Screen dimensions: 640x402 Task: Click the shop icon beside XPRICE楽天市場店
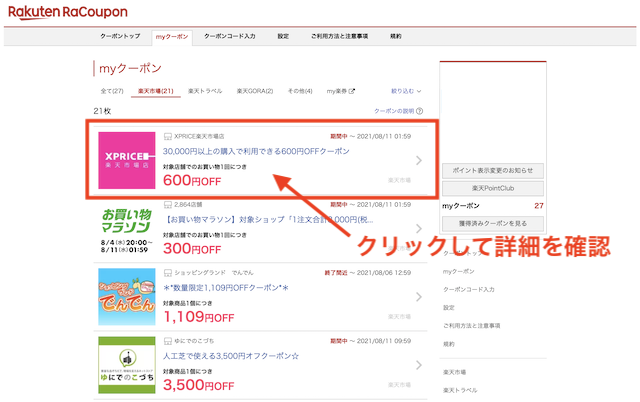(x=167, y=136)
